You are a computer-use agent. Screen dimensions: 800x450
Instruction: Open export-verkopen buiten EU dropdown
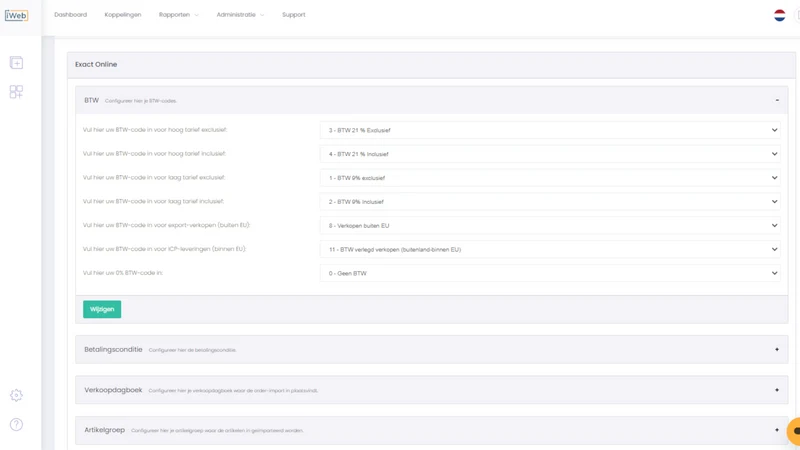point(551,226)
